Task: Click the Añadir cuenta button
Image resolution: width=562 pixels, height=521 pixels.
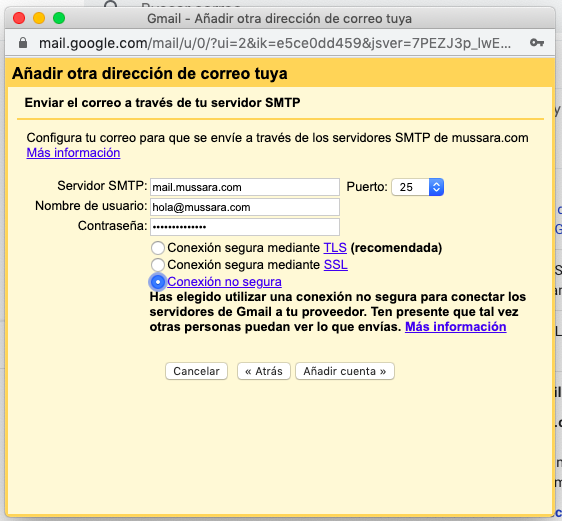Action: point(345,371)
